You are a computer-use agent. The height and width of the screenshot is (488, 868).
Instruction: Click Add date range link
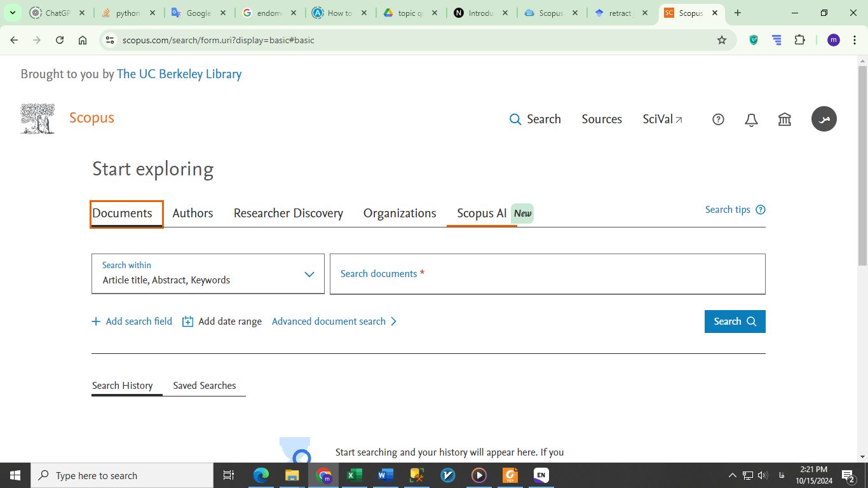(x=230, y=322)
